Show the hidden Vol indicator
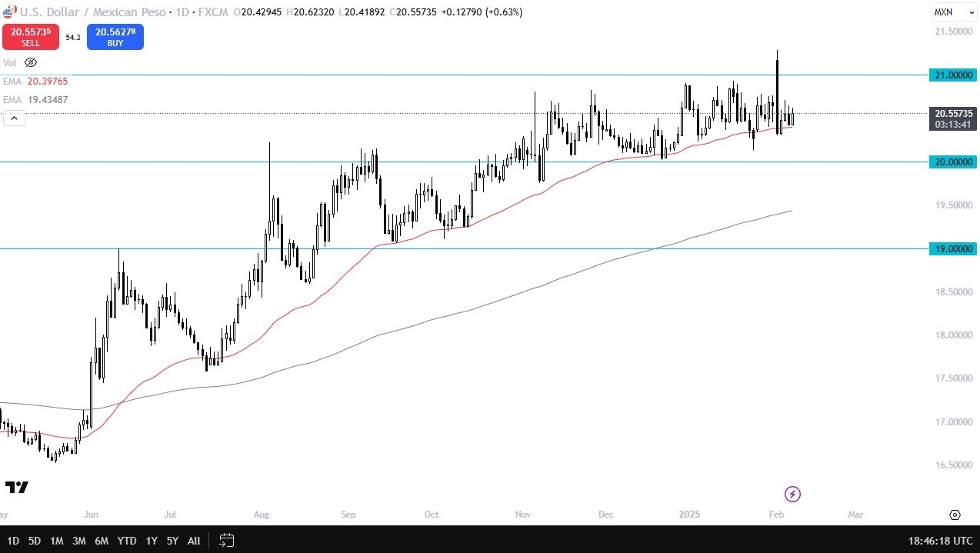 click(31, 62)
